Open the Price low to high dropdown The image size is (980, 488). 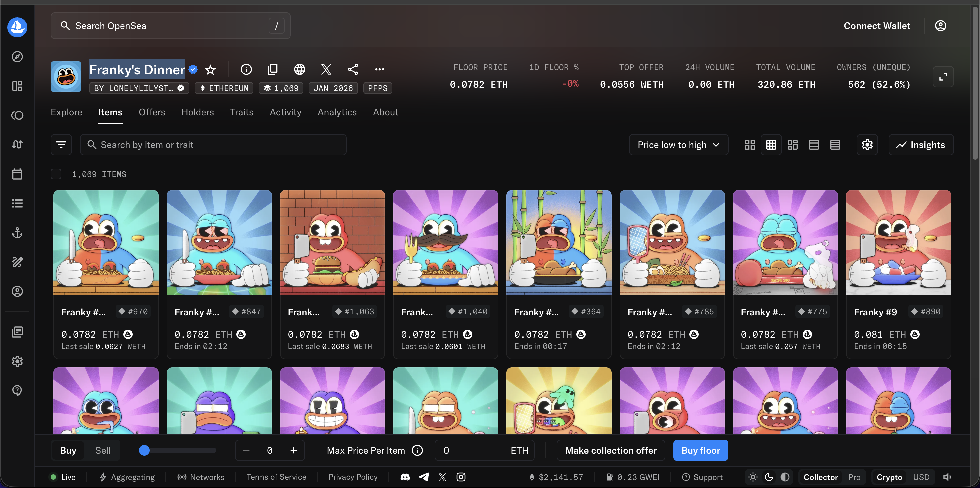pos(678,145)
